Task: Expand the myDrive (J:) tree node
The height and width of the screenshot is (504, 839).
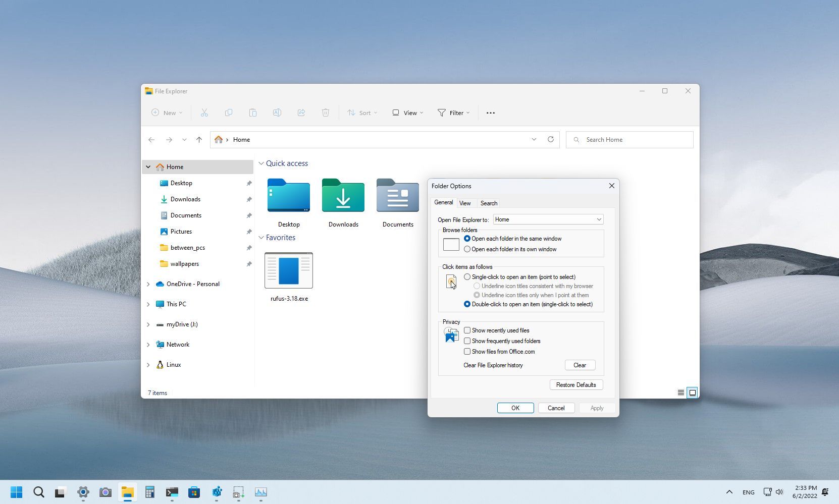Action: click(148, 324)
